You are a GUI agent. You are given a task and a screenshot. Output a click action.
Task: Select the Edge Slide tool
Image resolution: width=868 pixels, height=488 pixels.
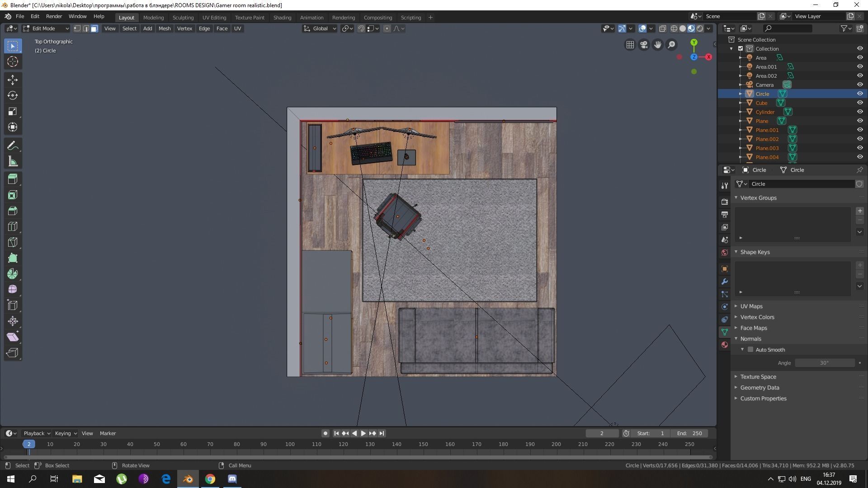13,305
